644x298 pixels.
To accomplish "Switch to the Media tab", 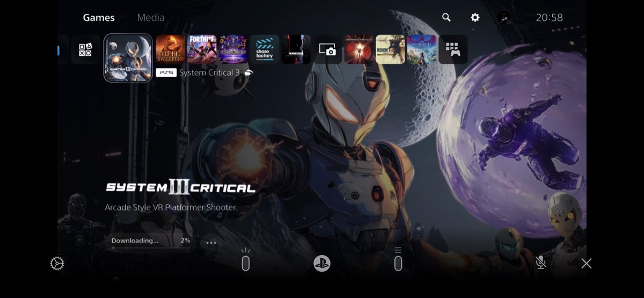I will 151,18.
